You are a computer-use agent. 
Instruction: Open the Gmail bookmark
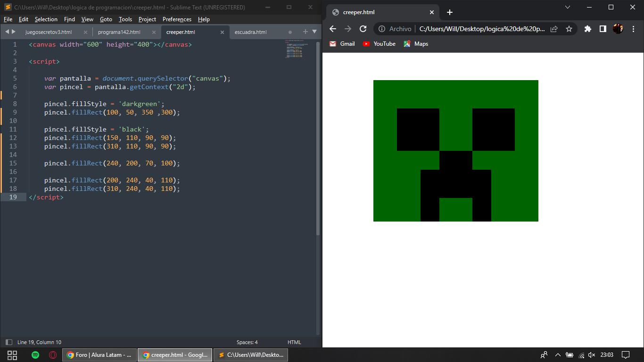click(x=342, y=44)
